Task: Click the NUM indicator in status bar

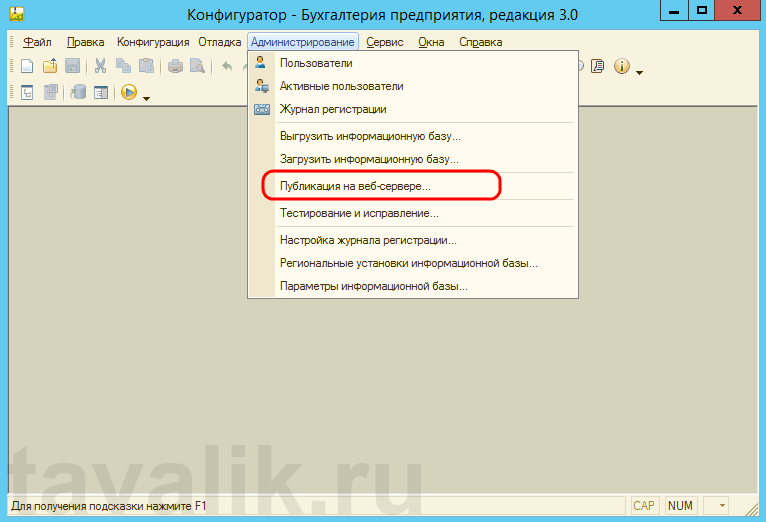Action: click(680, 505)
